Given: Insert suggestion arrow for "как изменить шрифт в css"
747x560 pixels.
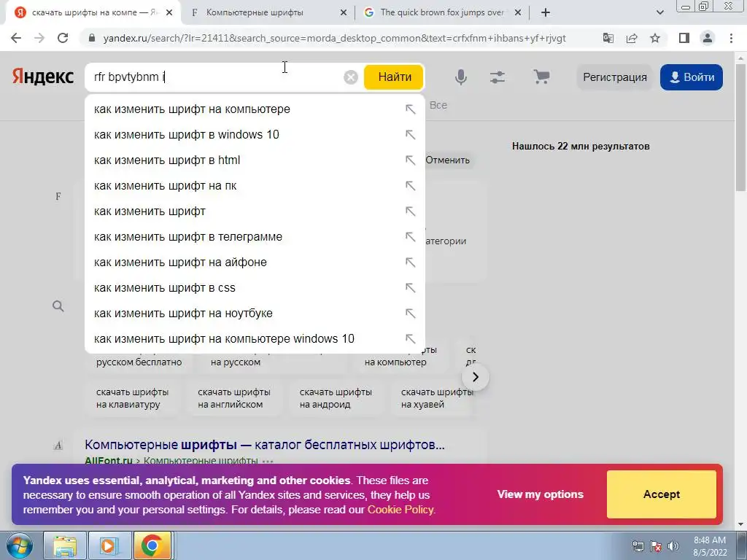Looking at the screenshot, I should point(410,287).
